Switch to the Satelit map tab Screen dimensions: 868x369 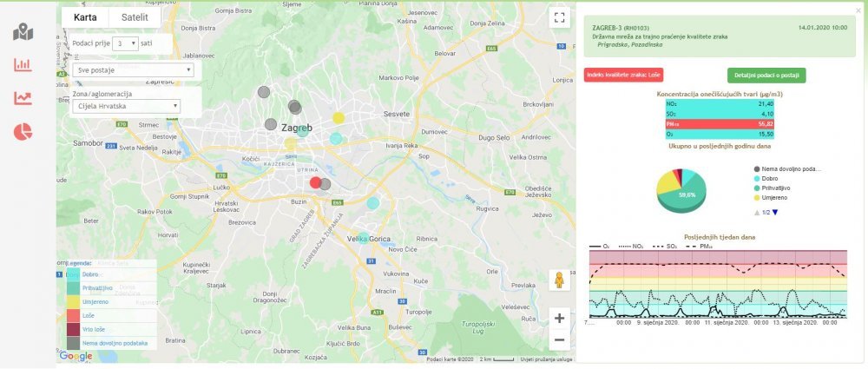pos(135,17)
